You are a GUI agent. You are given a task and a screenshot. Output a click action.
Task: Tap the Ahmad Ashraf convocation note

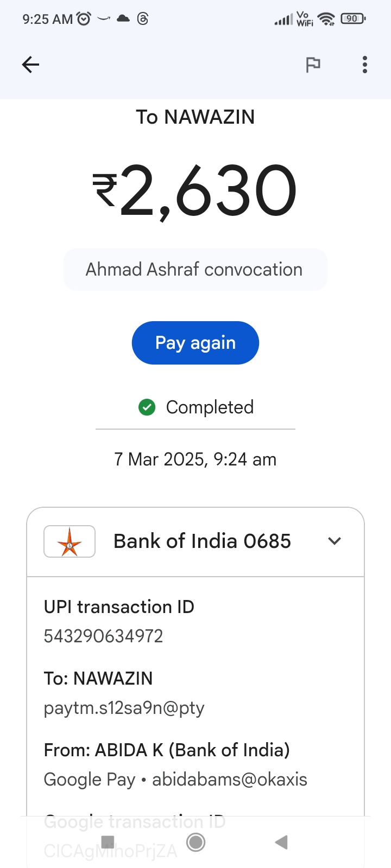point(195,270)
